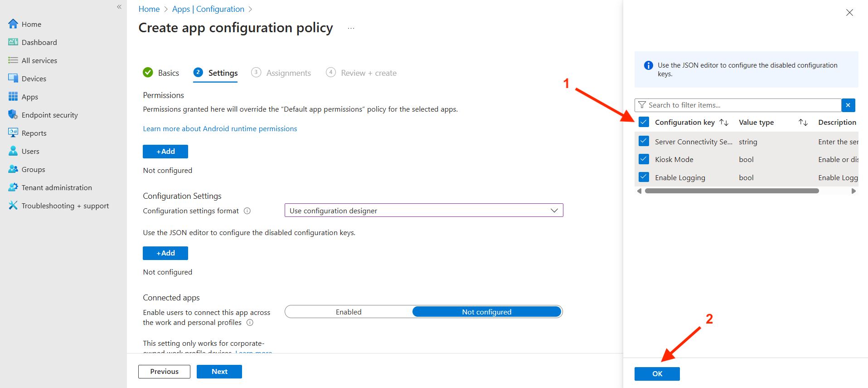Click the Tenant administration icon
This screenshot has height=388, width=868.
click(x=13, y=187)
